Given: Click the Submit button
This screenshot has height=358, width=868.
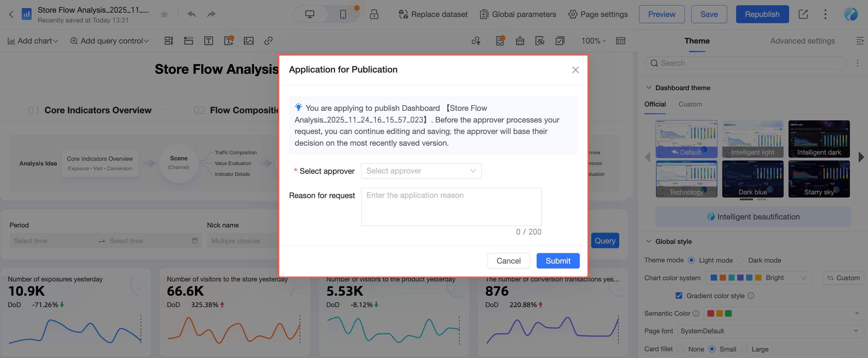Looking at the screenshot, I should 558,261.
